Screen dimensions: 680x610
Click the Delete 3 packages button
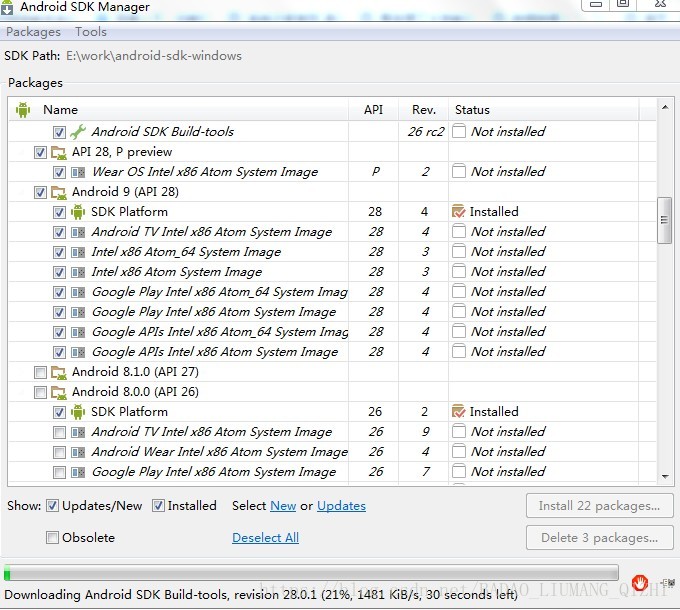click(599, 538)
